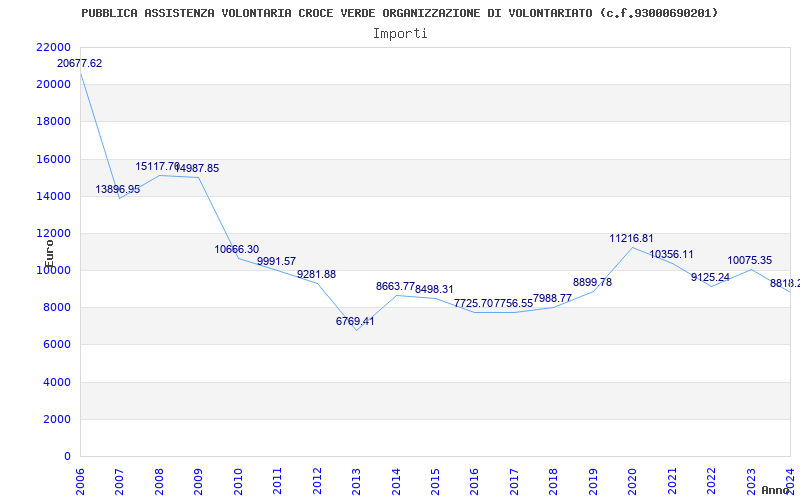Click the 2011 year axis label
Image resolution: width=800 pixels, height=500 pixels.
(278, 481)
